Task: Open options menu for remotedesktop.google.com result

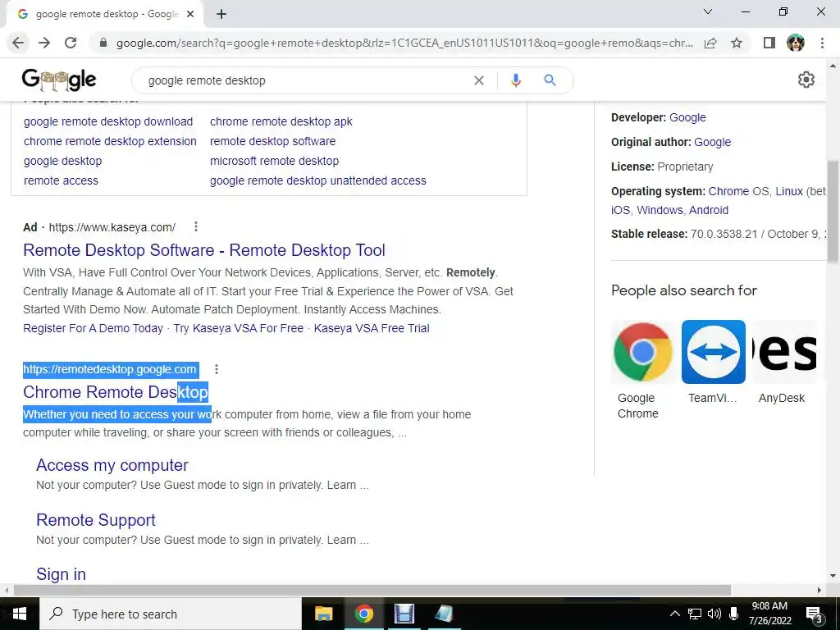Action: (x=217, y=369)
